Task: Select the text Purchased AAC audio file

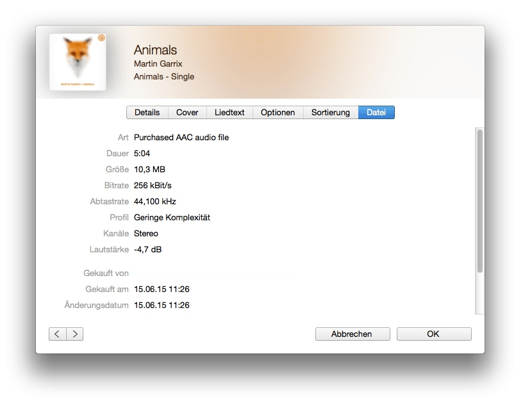Action: click(181, 137)
